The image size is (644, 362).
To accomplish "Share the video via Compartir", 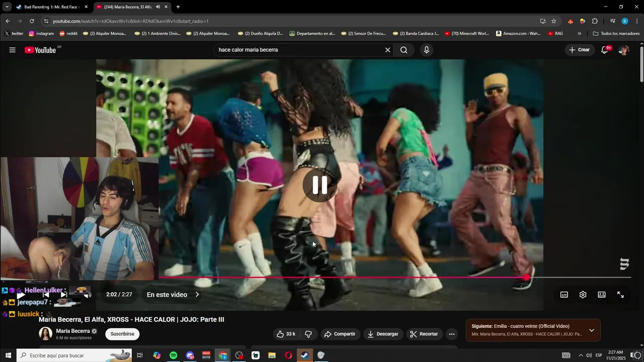I will (x=340, y=334).
